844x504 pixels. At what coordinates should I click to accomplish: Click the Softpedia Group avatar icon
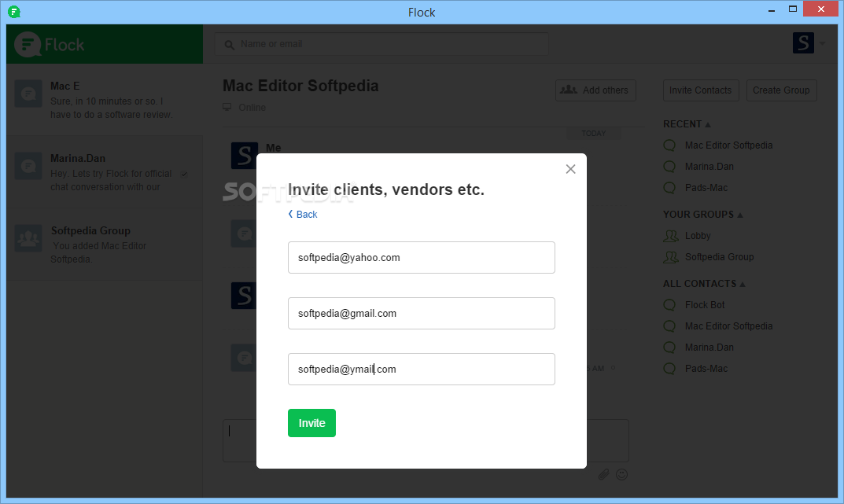[x=28, y=238]
